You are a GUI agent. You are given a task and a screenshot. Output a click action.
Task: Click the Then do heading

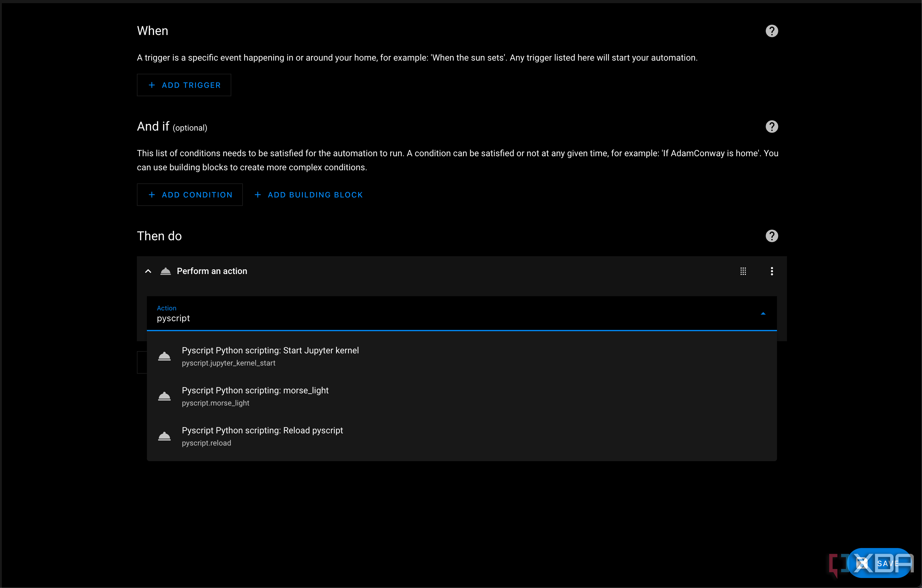click(159, 236)
